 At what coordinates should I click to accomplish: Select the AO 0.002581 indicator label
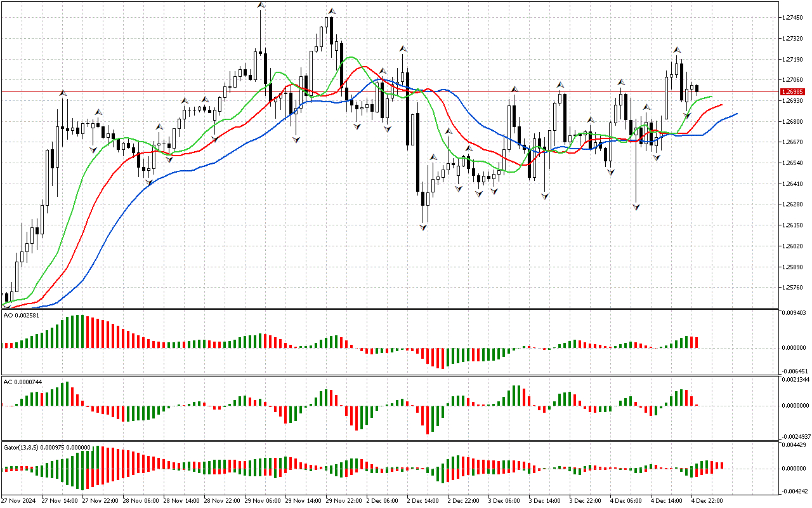click(20, 315)
